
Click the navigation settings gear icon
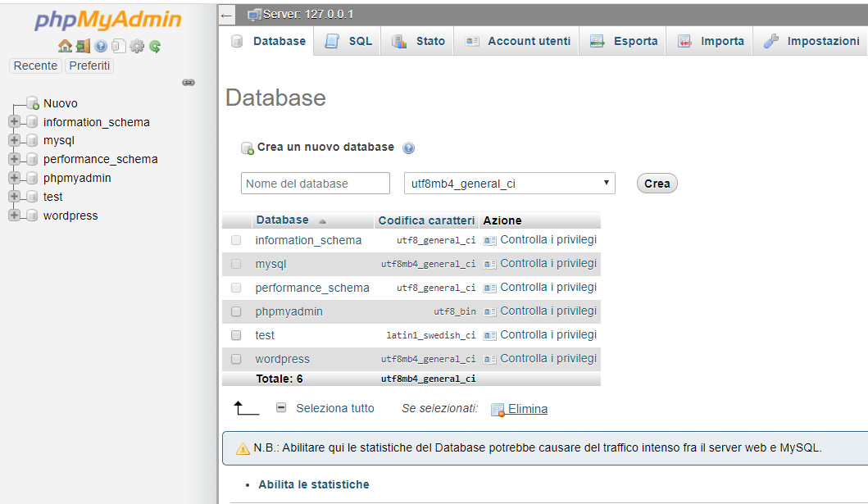coord(137,47)
